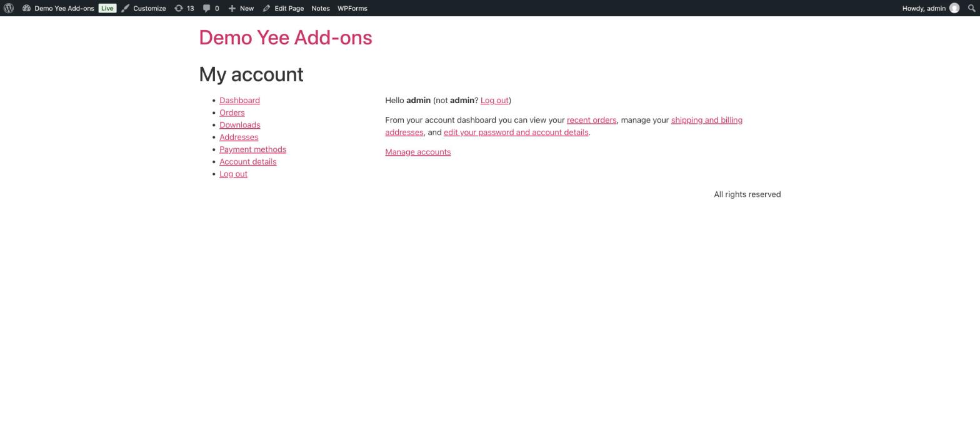Screen dimensions: 980x429
Task: Follow the recent orders link
Action: click(592, 120)
